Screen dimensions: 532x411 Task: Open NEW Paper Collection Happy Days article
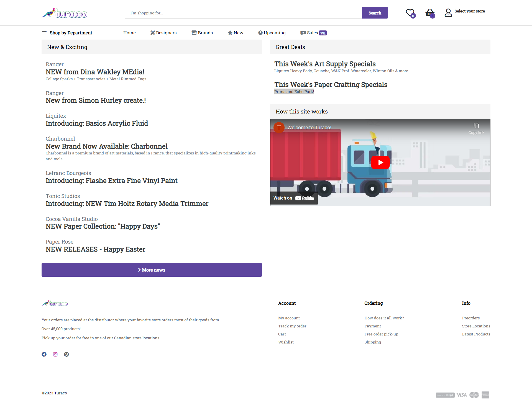103,226
